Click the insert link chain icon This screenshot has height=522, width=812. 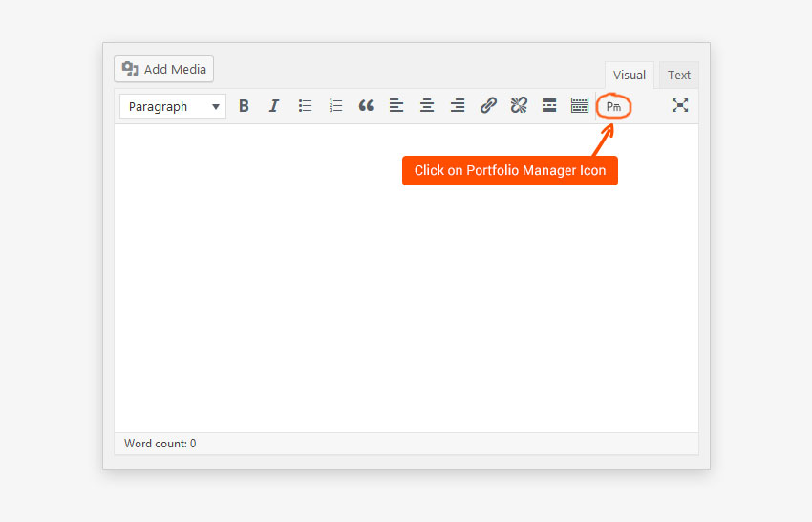coord(488,106)
